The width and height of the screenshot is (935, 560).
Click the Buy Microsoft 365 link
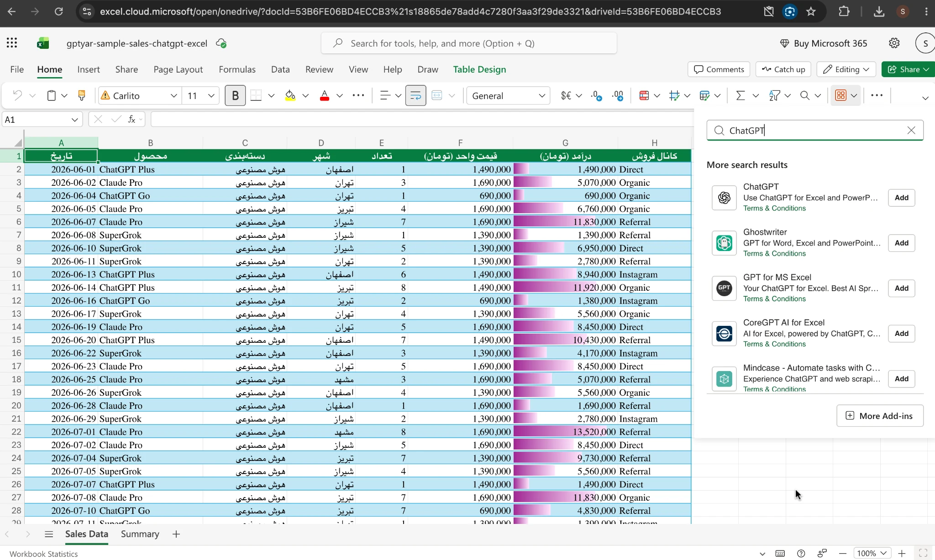(824, 43)
